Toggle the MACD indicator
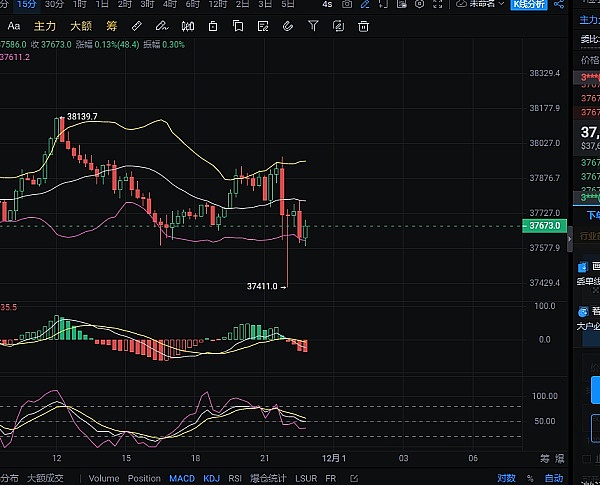 point(182,478)
